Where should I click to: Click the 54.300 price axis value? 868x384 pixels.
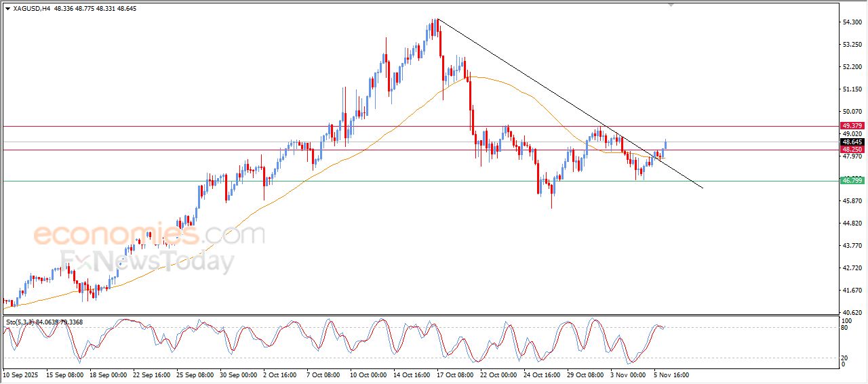[852, 22]
